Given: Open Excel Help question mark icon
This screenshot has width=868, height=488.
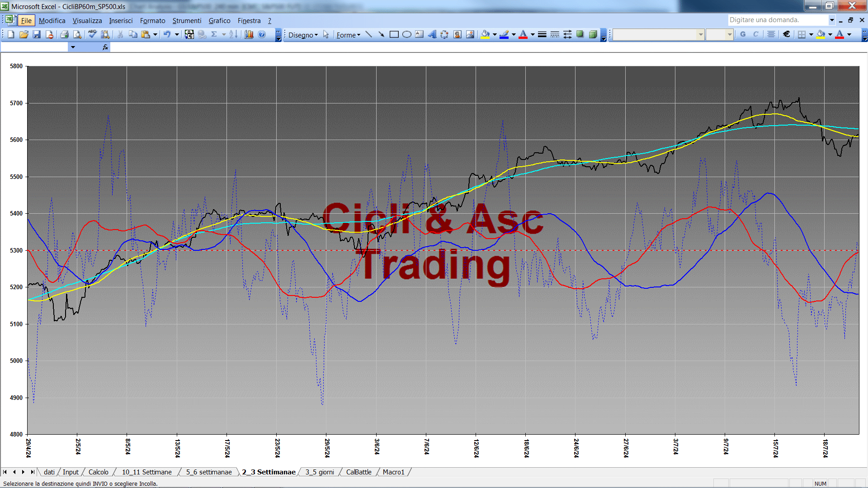Looking at the screenshot, I should 262,34.
